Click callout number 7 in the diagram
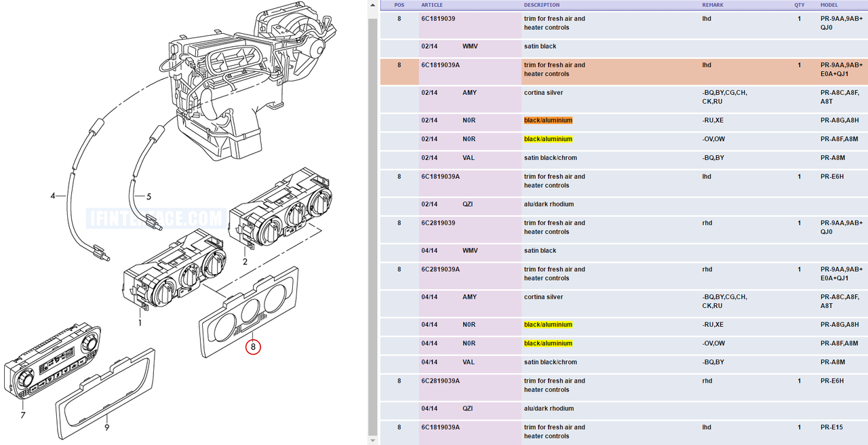The height and width of the screenshot is (445, 868). (x=22, y=415)
